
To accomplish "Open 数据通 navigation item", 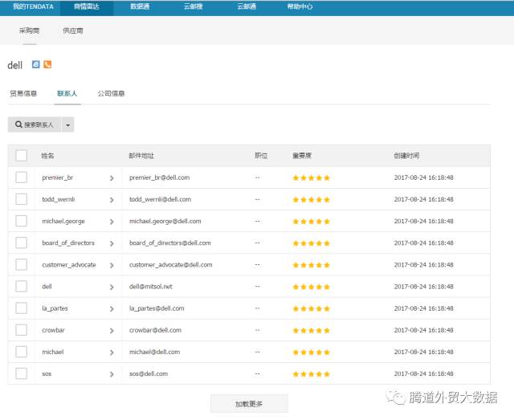I will tap(140, 6).
